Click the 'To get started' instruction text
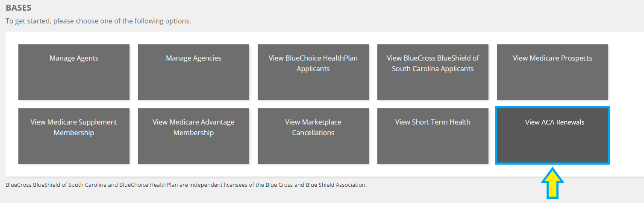This screenshot has height=203, width=644. pos(98,21)
